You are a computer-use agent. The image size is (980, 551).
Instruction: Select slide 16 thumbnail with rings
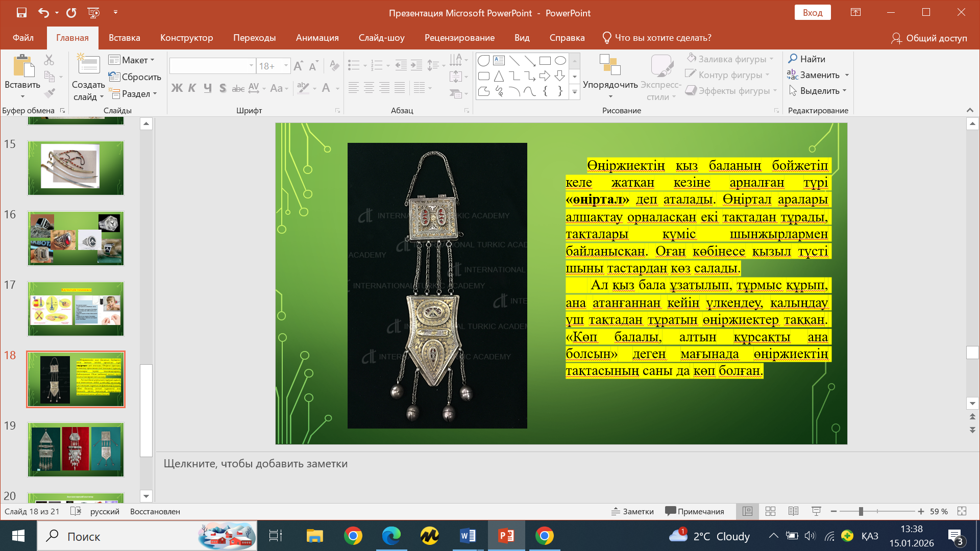click(76, 238)
